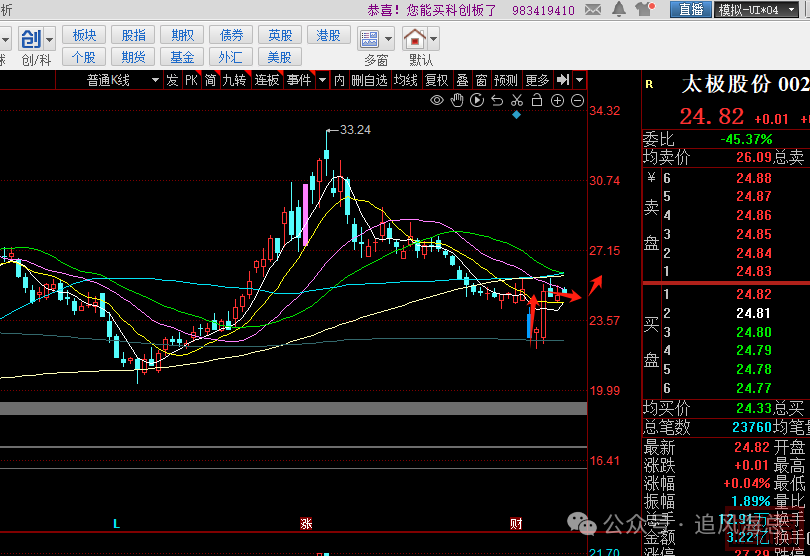Click the 委比 value -45.37%
The image size is (810, 556).
(746, 139)
